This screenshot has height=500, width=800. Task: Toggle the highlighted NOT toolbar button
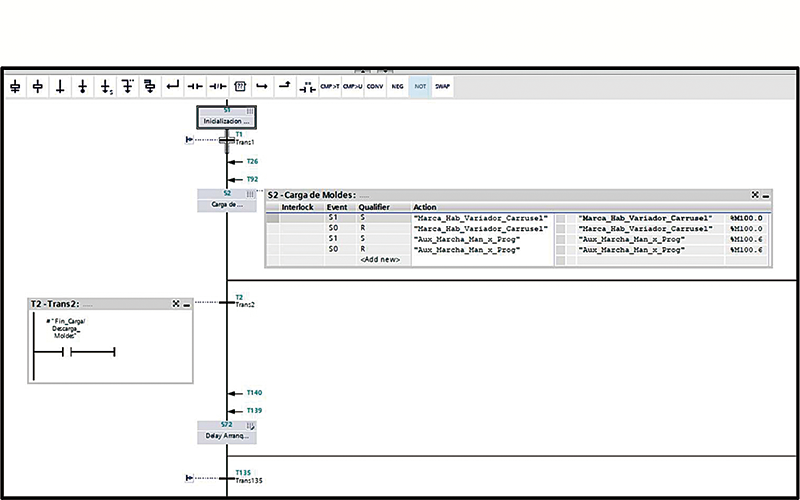[420, 87]
